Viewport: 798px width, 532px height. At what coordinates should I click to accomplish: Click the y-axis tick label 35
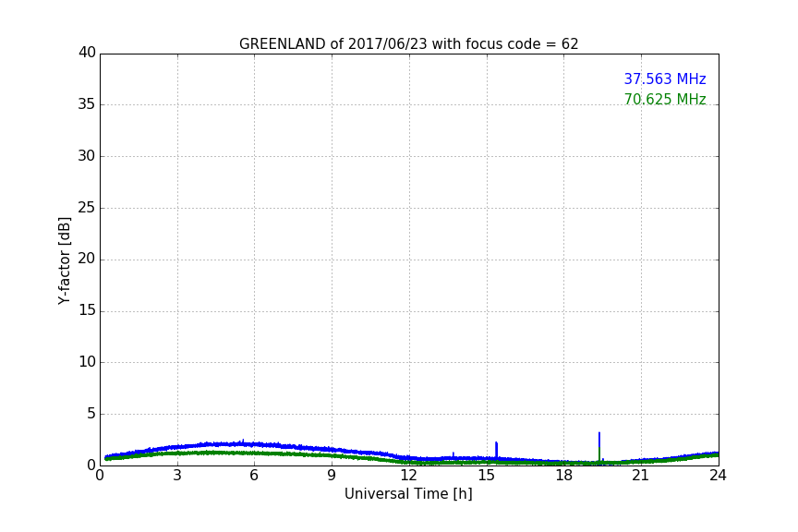coord(87,104)
